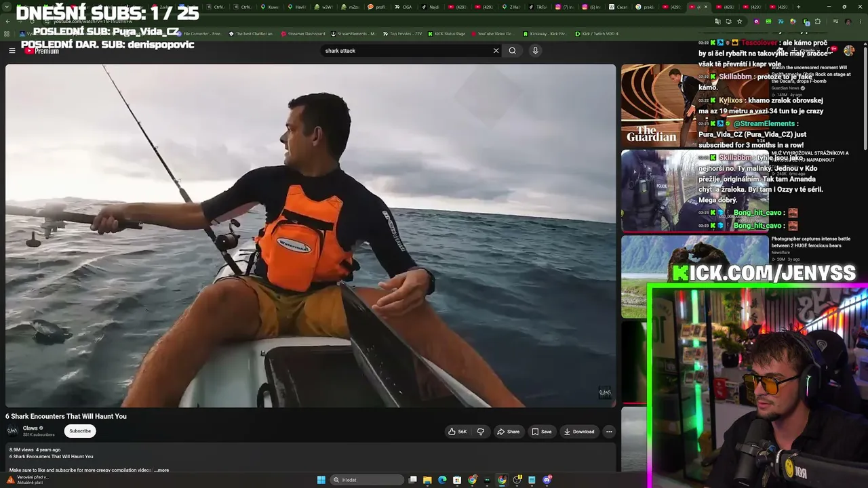Open YouTube notifications bell
The image size is (868, 488).
830,51
